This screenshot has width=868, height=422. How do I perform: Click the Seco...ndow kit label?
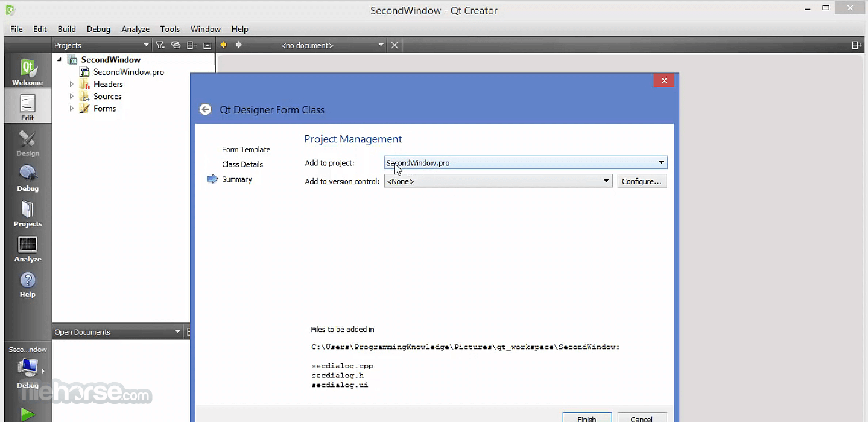pos(28,350)
